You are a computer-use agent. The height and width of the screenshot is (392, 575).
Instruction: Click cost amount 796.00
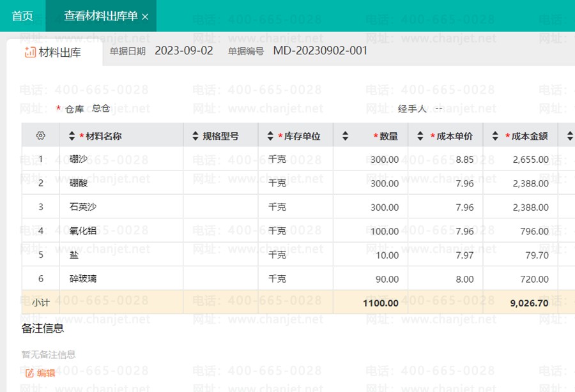click(534, 232)
